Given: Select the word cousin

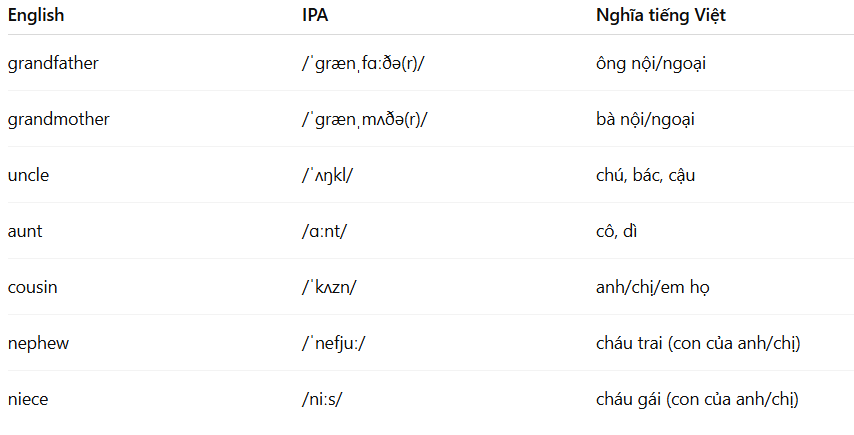Looking at the screenshot, I should point(32,287).
